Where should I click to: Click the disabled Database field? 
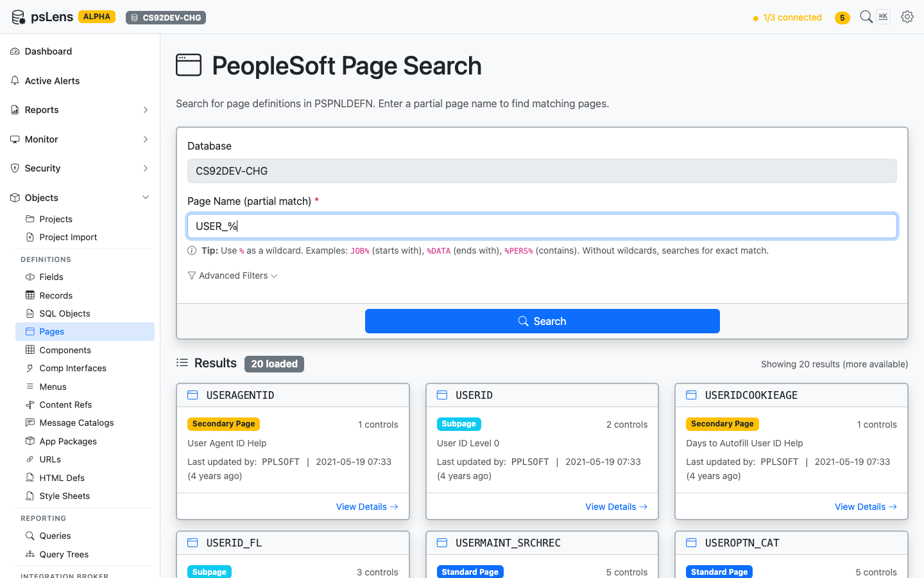pyautogui.click(x=542, y=171)
